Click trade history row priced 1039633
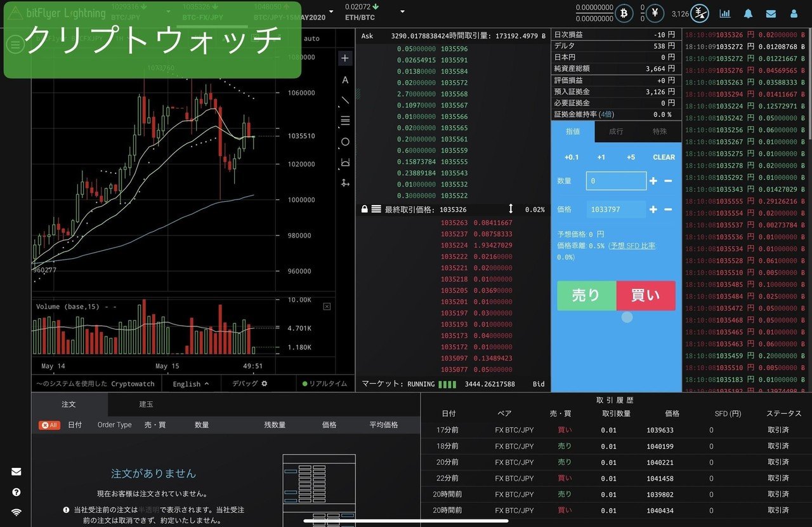 coord(616,430)
